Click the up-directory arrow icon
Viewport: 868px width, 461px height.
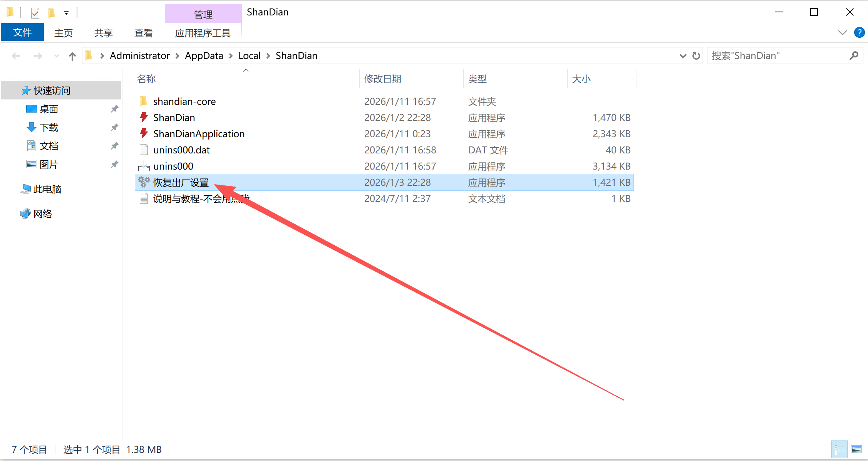[x=72, y=56]
